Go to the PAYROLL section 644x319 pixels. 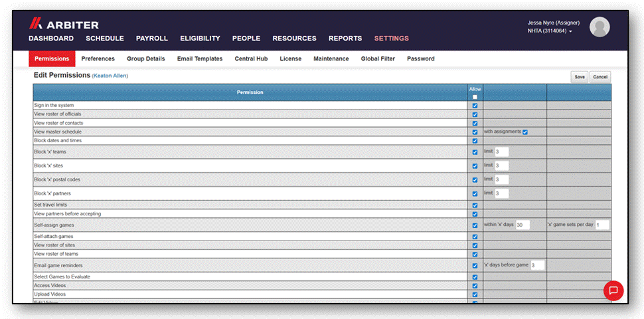[x=152, y=39]
